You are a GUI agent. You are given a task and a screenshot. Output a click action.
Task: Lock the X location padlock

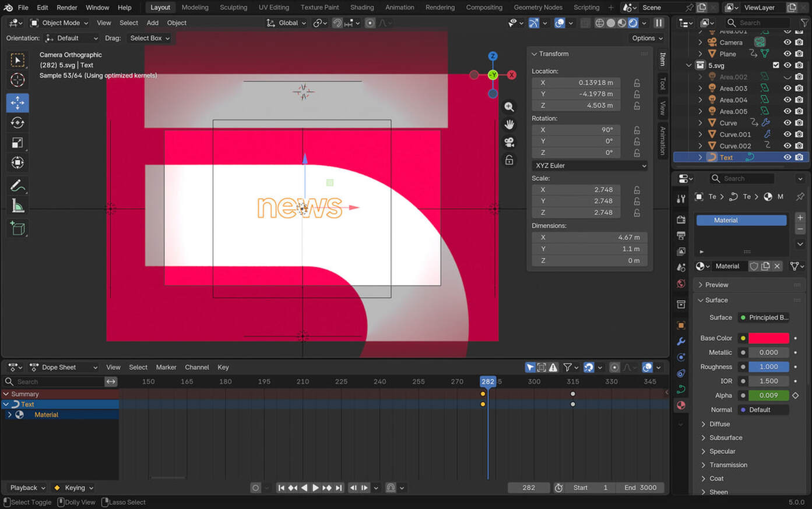tap(637, 83)
